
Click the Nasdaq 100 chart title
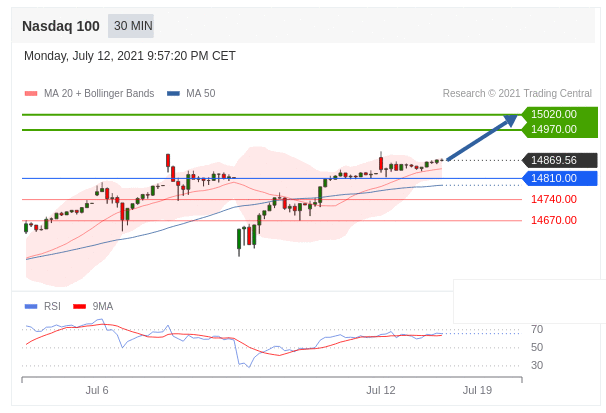click(60, 26)
